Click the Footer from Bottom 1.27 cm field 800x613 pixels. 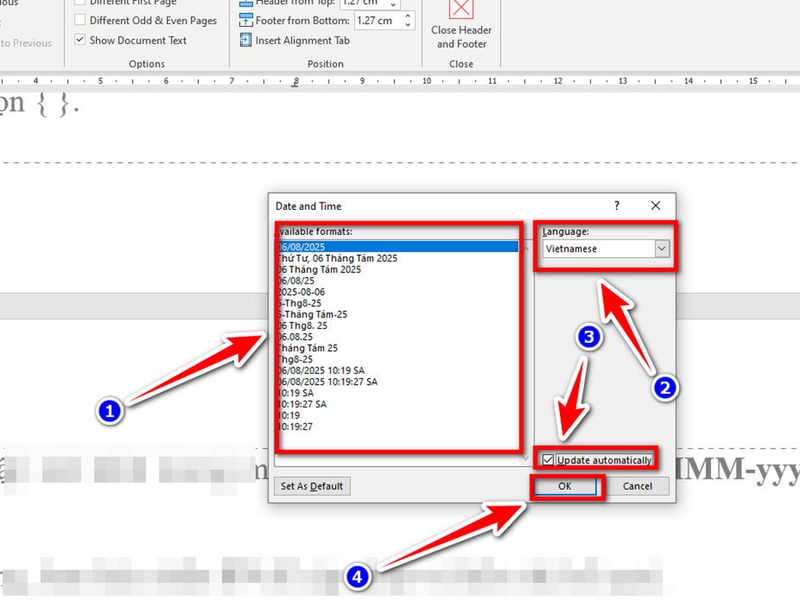379,20
